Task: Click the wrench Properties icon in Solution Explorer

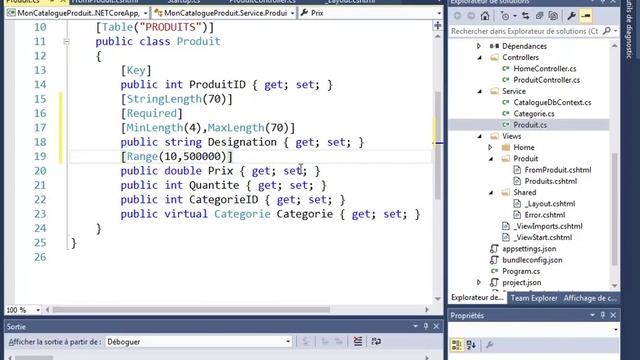Action: click(571, 16)
